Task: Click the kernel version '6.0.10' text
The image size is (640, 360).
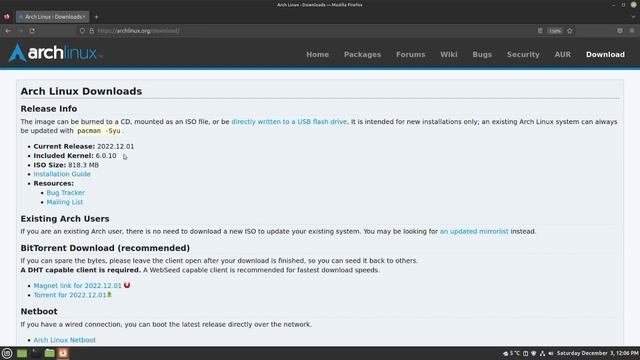Action: click(106, 156)
